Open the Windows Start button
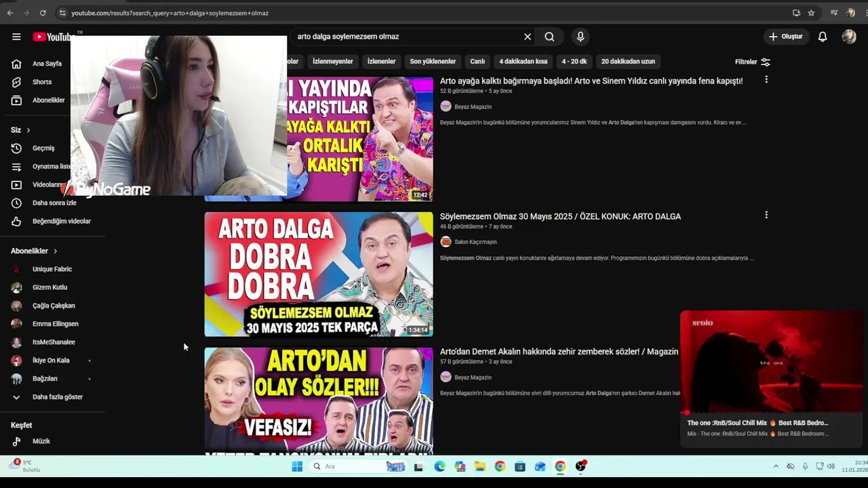 297,466
